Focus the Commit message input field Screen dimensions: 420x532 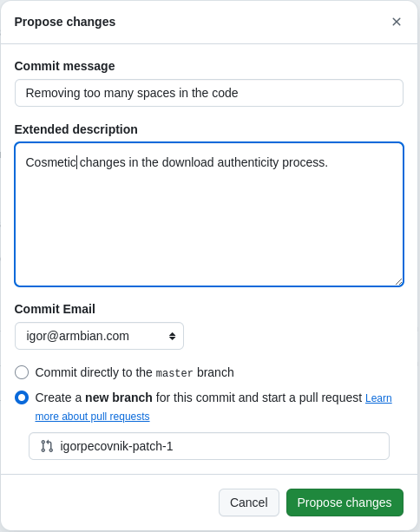tap(209, 93)
